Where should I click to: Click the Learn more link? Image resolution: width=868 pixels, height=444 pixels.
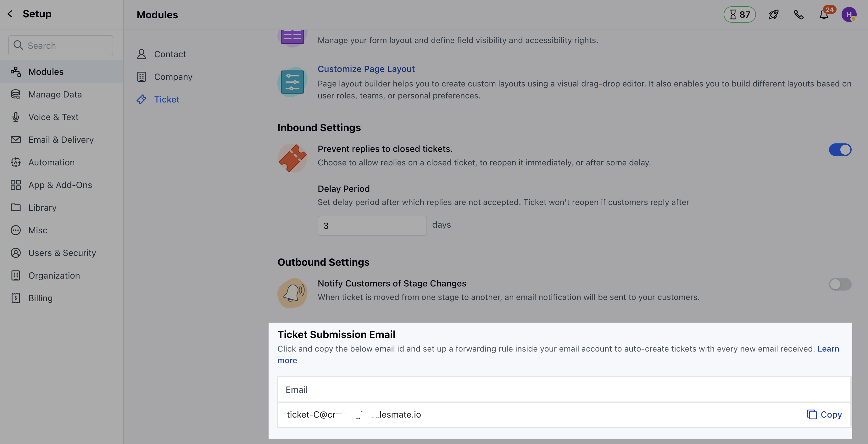(x=828, y=349)
